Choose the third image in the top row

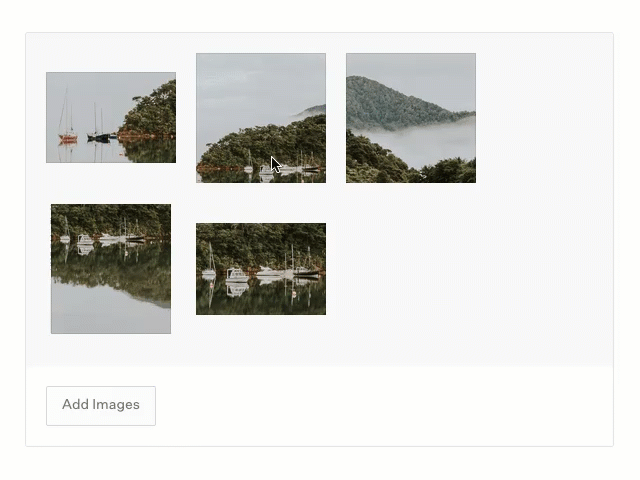pos(411,118)
